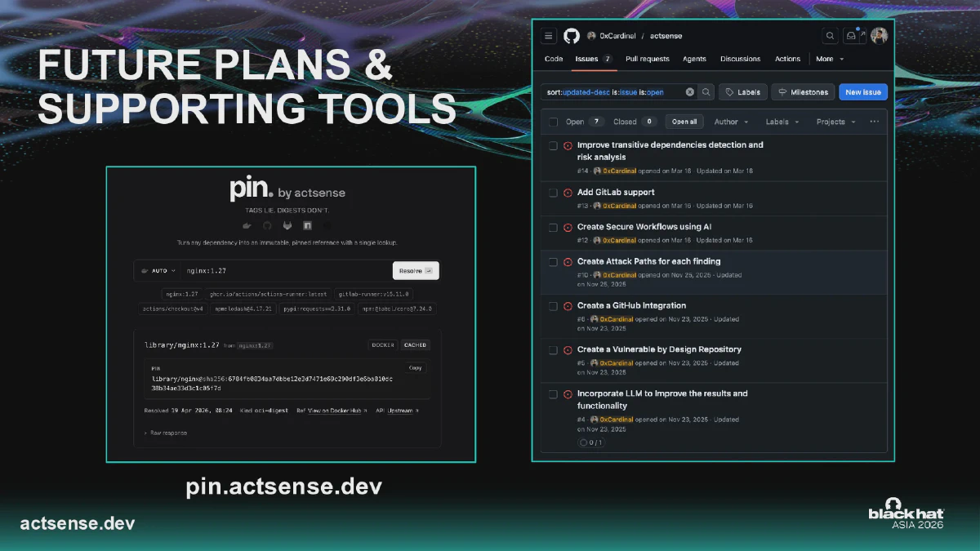Image resolution: width=980 pixels, height=551 pixels.
Task: Select example chip 'pypi:requests==2.31.0'
Action: 315,309
